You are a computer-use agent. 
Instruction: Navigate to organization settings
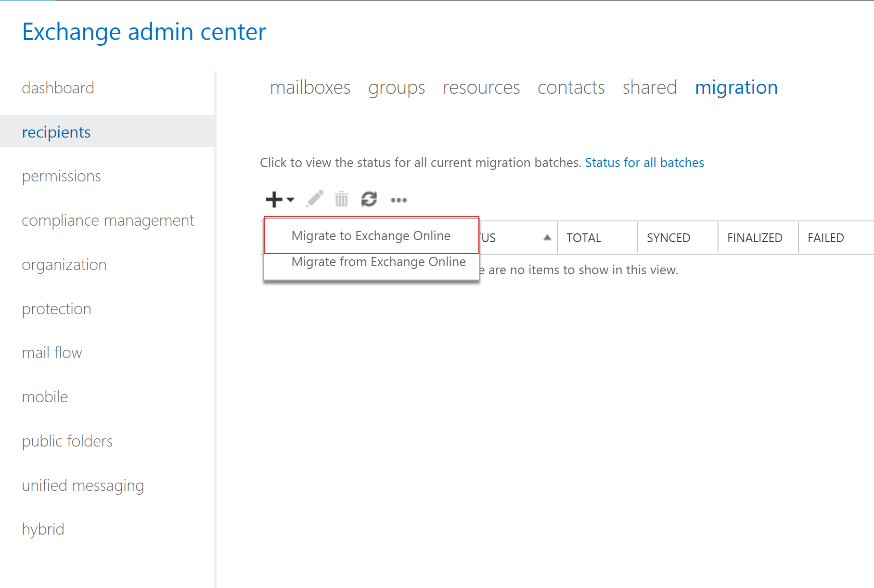coord(64,265)
